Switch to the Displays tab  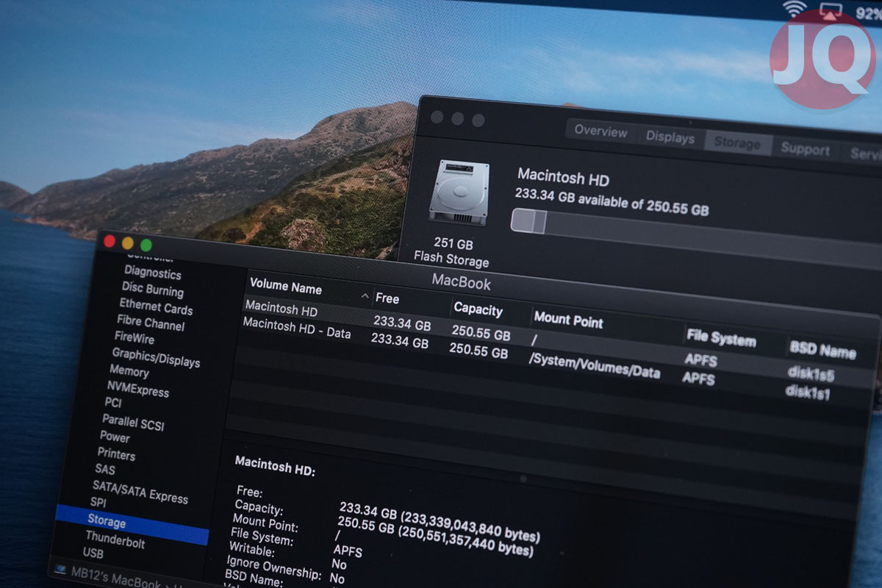pyautogui.click(x=670, y=137)
